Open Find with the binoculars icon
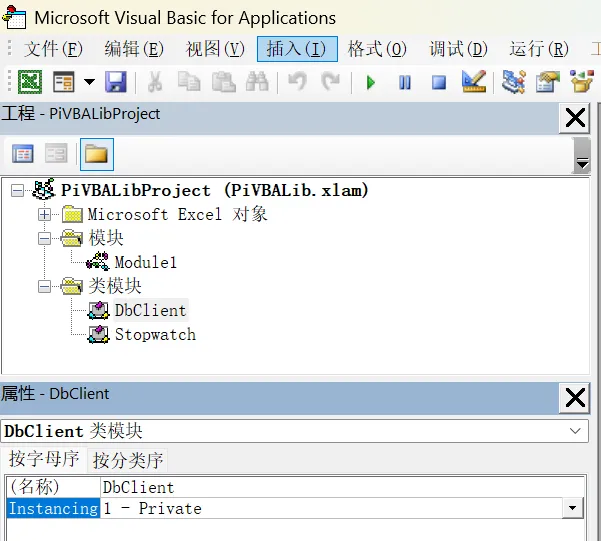 click(x=257, y=82)
